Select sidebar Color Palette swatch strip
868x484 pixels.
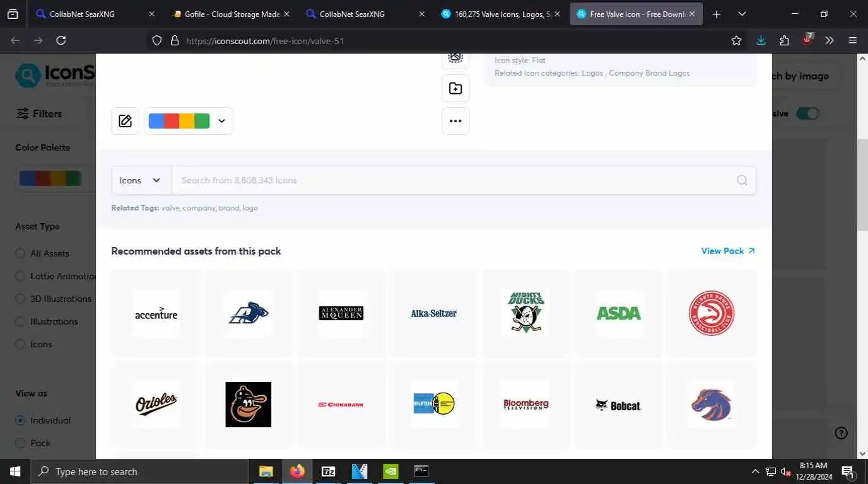[50, 178]
